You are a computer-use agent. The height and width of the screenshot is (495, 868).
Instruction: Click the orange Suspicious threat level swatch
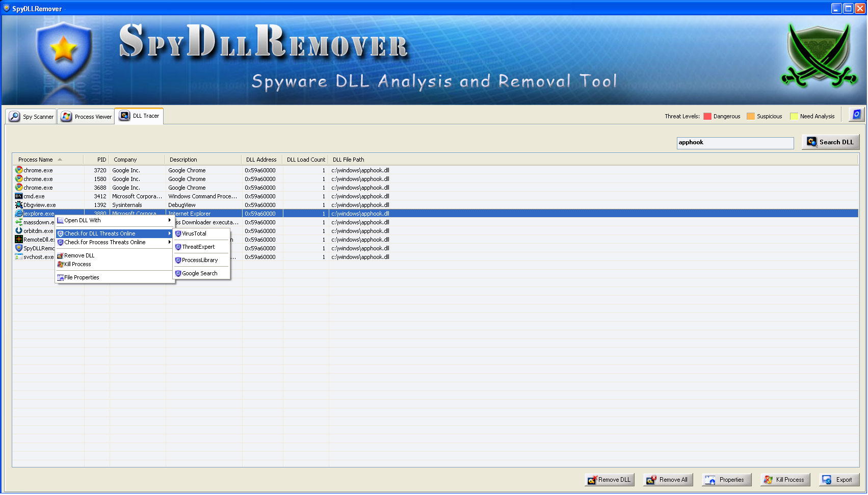point(750,116)
